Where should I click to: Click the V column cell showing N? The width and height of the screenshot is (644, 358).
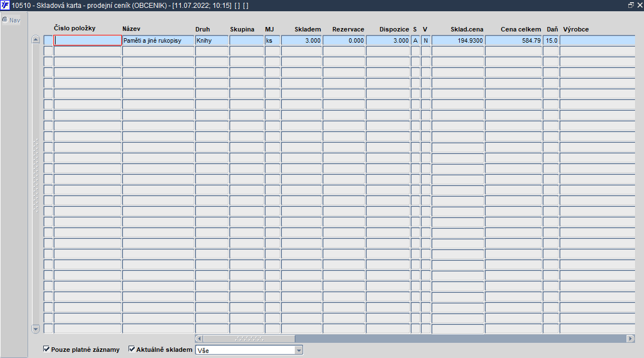(x=426, y=40)
